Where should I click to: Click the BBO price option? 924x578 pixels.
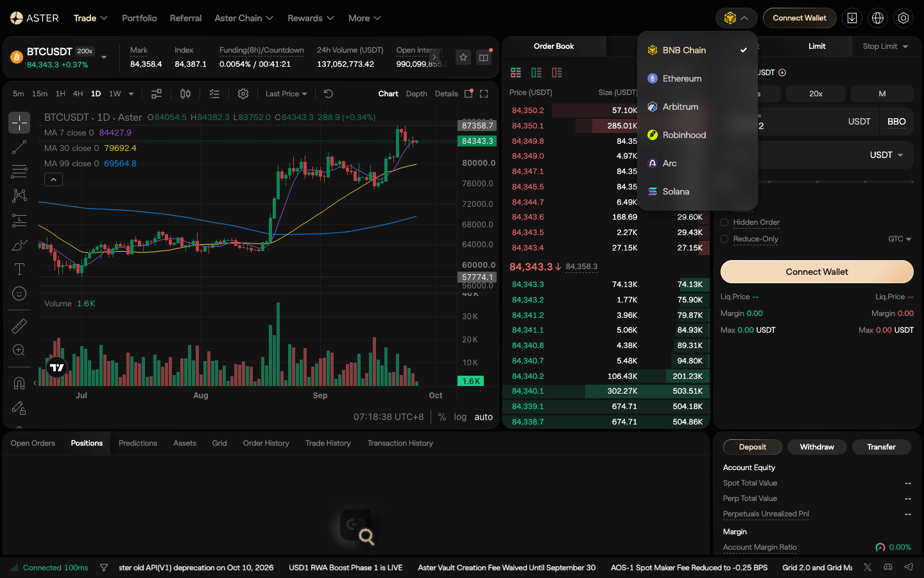coord(896,122)
